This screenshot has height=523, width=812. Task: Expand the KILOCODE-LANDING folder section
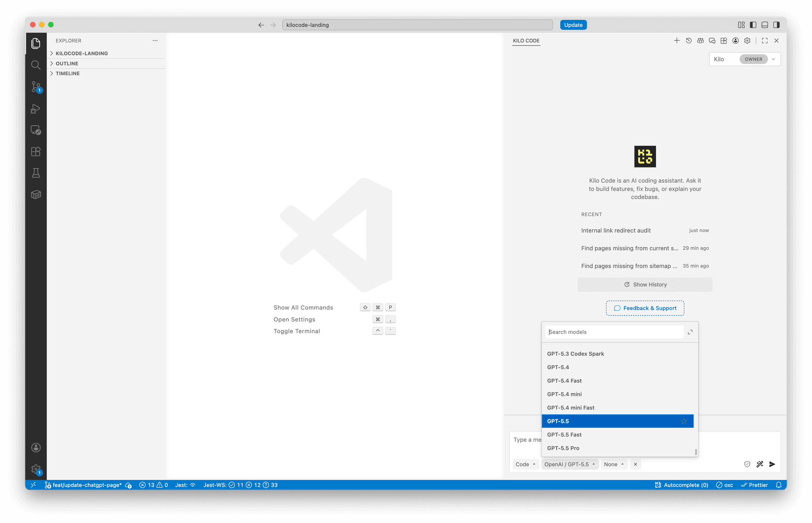(107, 53)
